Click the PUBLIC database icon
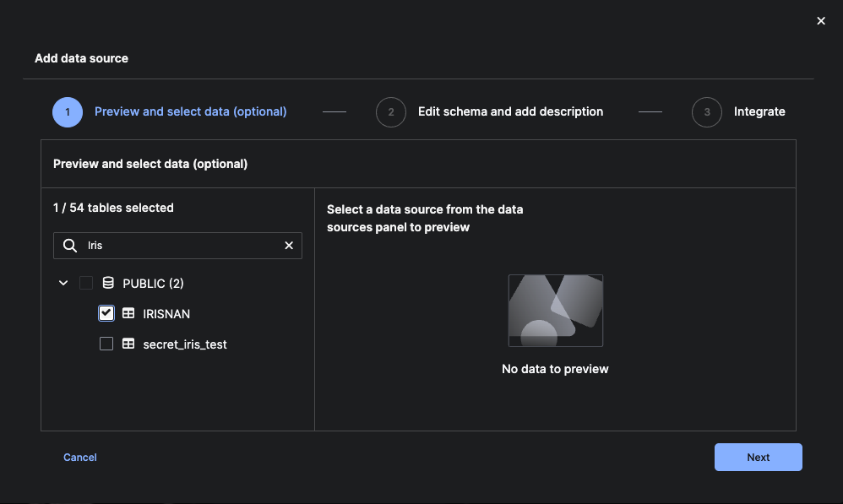Image resolution: width=843 pixels, height=504 pixels. click(108, 283)
